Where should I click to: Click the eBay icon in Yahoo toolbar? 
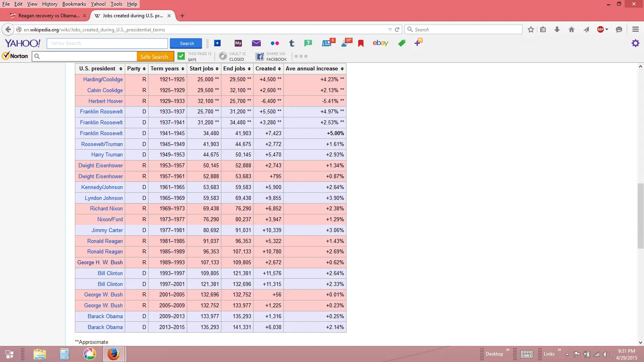(x=380, y=43)
